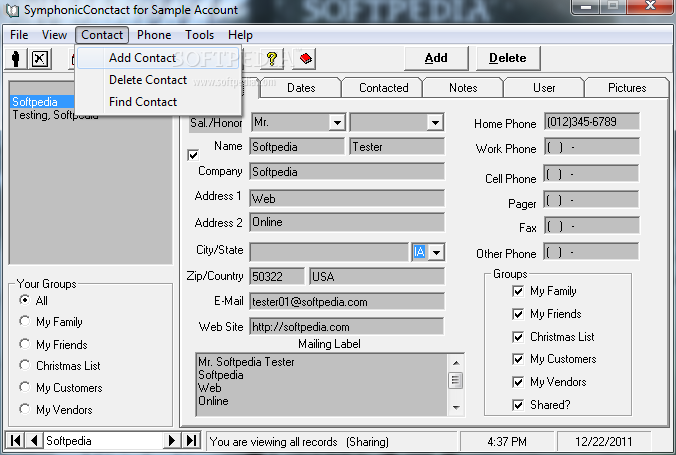The width and height of the screenshot is (676, 455).
Task: Select My Friends radio button
Action: pos(25,344)
